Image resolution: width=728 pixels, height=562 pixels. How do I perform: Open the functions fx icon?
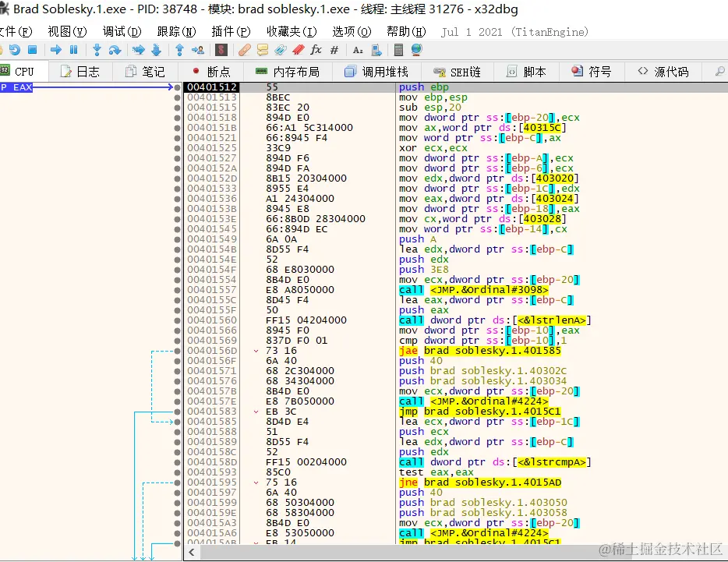click(x=316, y=50)
